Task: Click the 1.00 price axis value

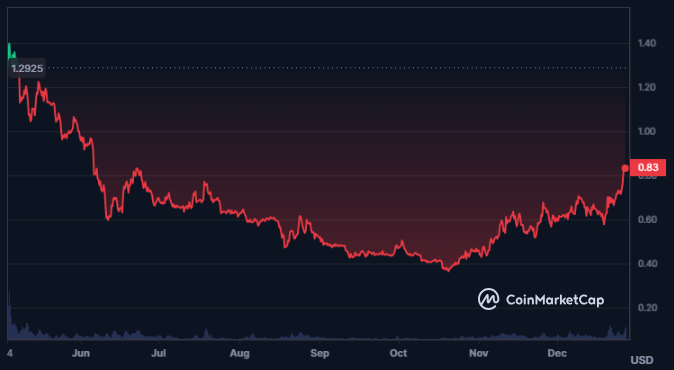Action: (647, 131)
